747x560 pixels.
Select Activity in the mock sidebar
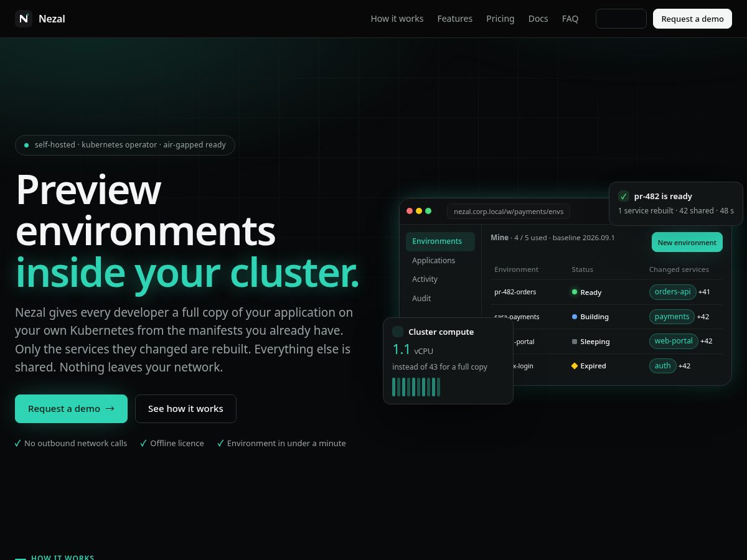point(440,279)
